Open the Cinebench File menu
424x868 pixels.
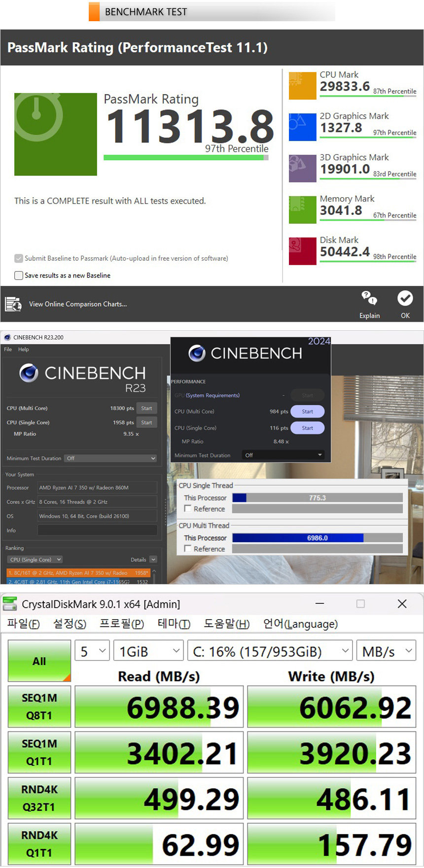coord(8,349)
